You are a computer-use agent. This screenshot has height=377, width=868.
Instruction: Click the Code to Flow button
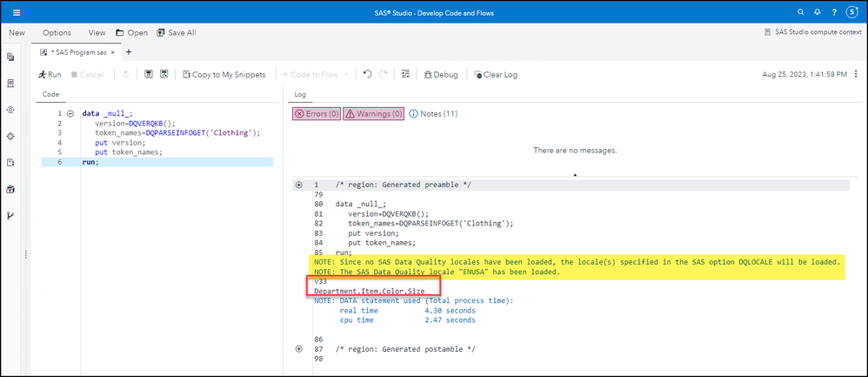click(310, 74)
